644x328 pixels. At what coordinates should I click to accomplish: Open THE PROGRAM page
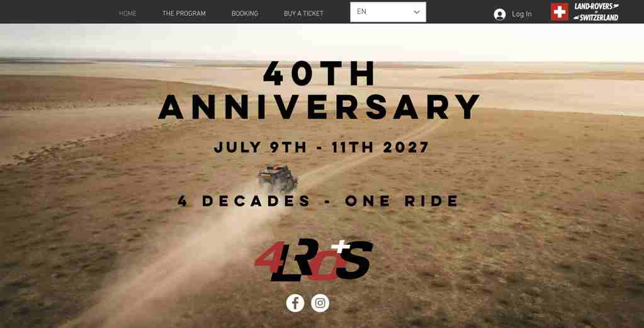point(184,14)
